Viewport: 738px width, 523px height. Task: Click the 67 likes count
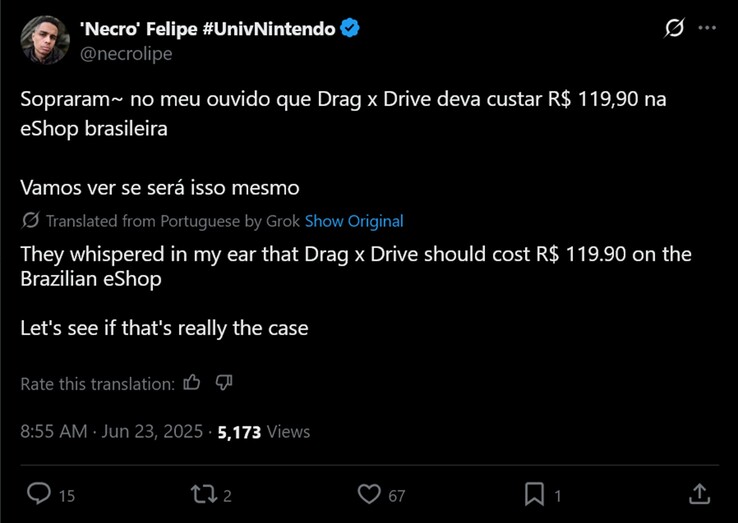[x=397, y=495]
